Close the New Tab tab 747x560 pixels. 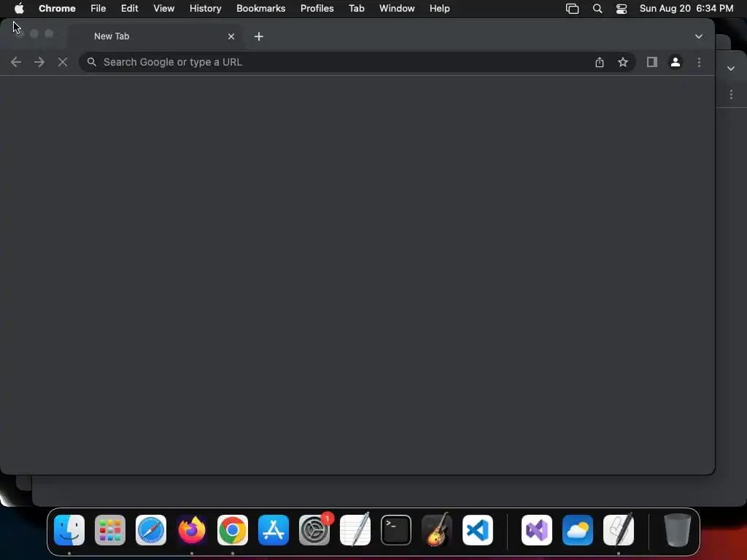(231, 36)
